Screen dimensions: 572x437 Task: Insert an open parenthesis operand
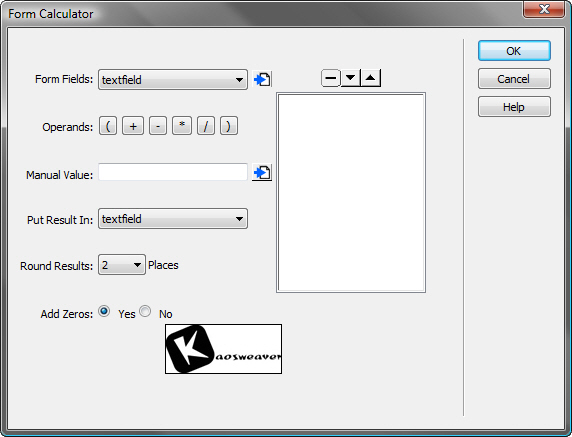coord(108,126)
